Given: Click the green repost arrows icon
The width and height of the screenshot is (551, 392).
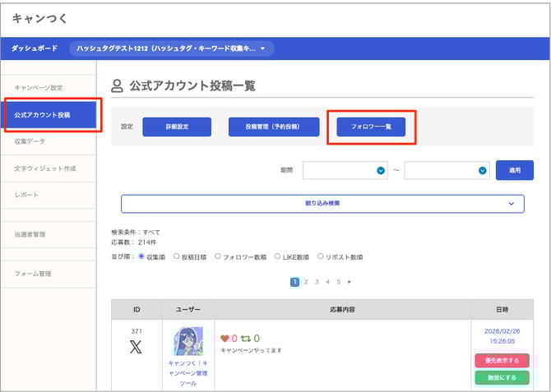Looking at the screenshot, I should click(245, 338).
